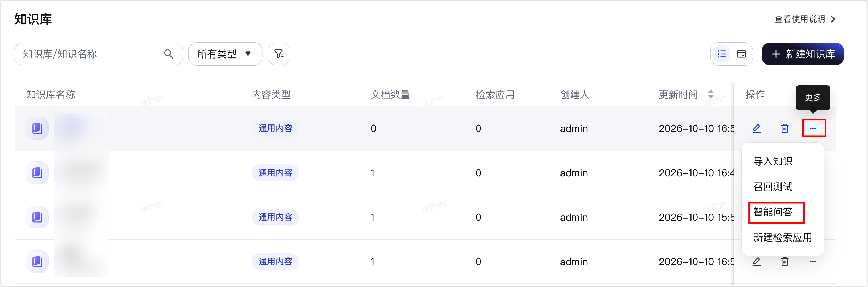Viewport: 868px width, 287px height.
Task: Delete the last row knowledge base
Action: pos(785,262)
